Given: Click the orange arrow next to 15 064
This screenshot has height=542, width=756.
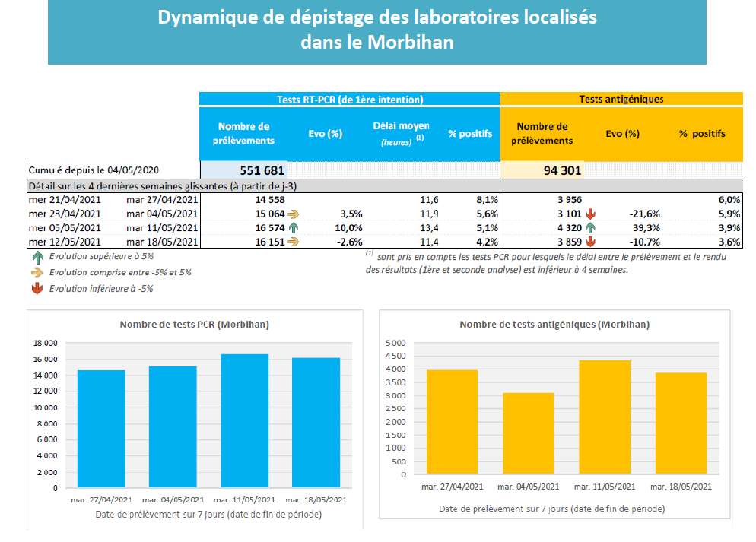Looking at the screenshot, I should [293, 214].
